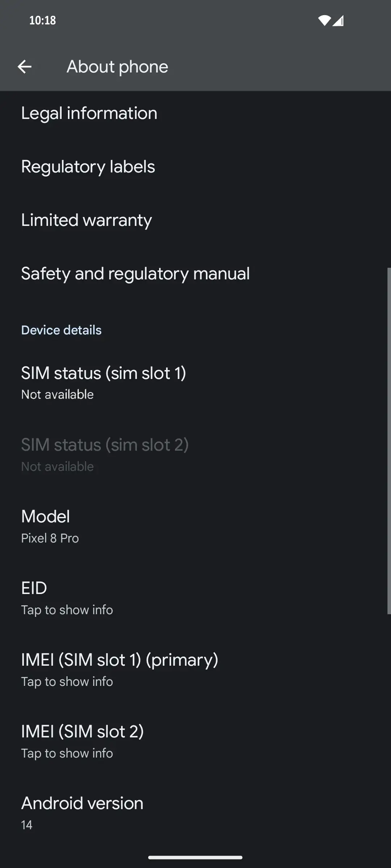
Task: Tap the bottom navigation gesture handle
Action: point(195,857)
